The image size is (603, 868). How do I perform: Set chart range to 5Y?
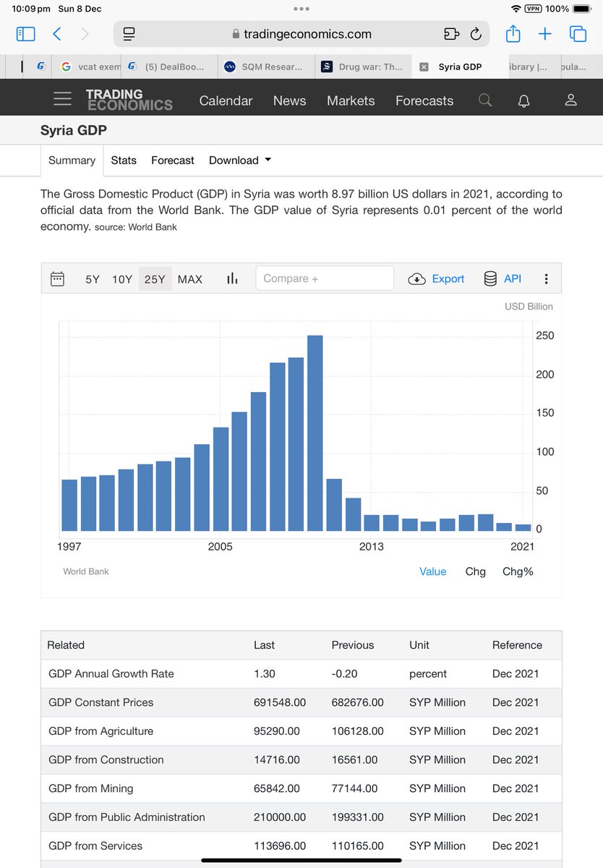click(93, 279)
